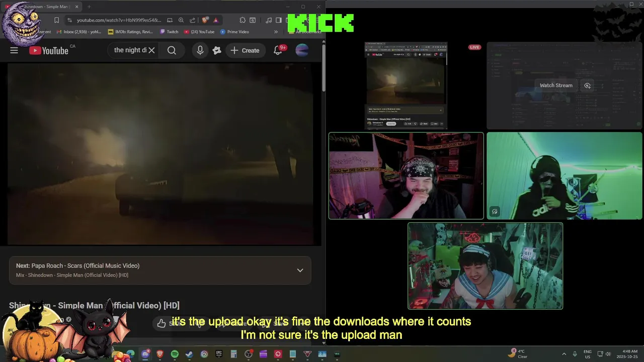The width and height of the screenshot is (644, 362).
Task: Open a new browser tab
Action: click(x=89, y=7)
